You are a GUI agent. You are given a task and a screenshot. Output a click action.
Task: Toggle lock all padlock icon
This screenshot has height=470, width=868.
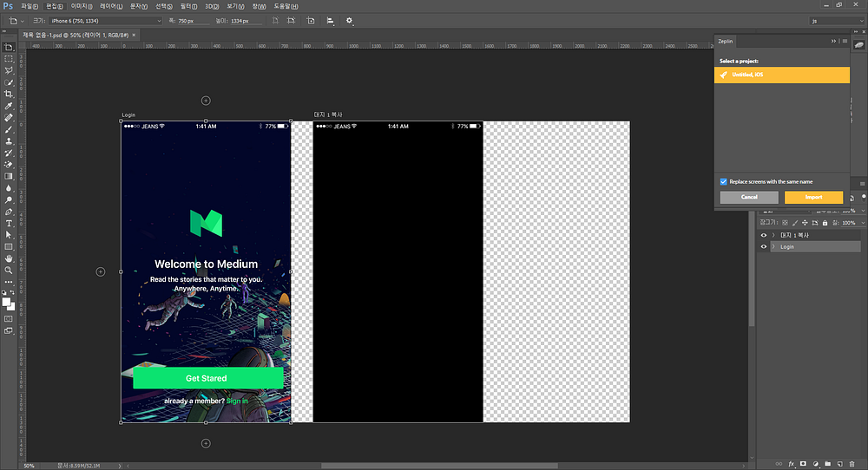coord(825,223)
